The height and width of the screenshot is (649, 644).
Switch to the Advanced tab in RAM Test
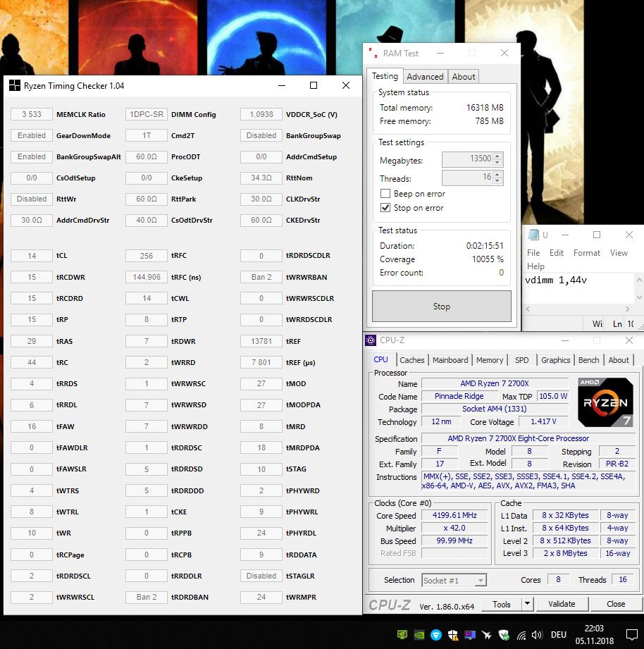coord(425,77)
